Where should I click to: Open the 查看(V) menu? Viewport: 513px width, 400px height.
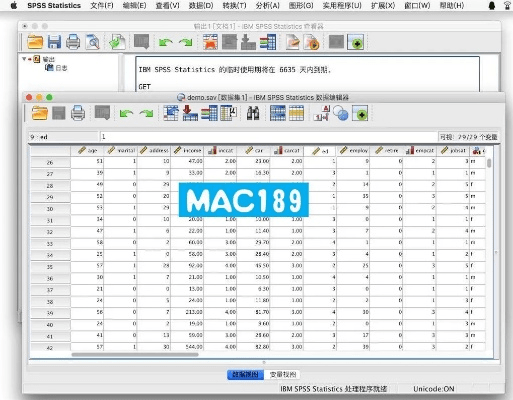(x=167, y=5)
